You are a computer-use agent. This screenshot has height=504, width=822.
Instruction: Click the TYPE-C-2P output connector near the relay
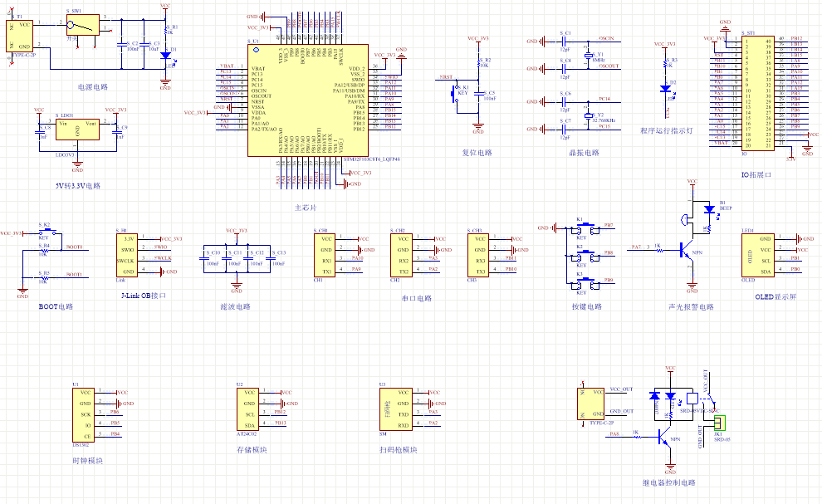tap(591, 404)
